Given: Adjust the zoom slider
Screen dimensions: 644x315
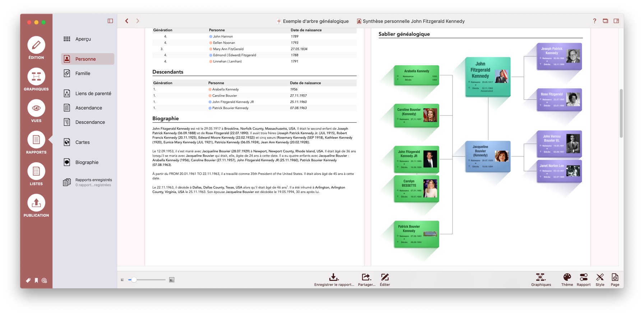Looking at the screenshot, I should (x=147, y=280).
